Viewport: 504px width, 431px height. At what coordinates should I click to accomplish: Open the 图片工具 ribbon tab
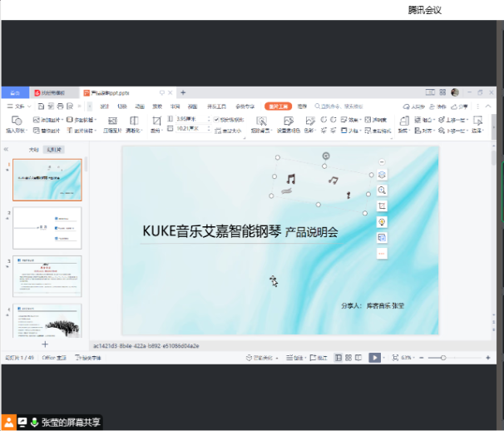[x=278, y=107]
